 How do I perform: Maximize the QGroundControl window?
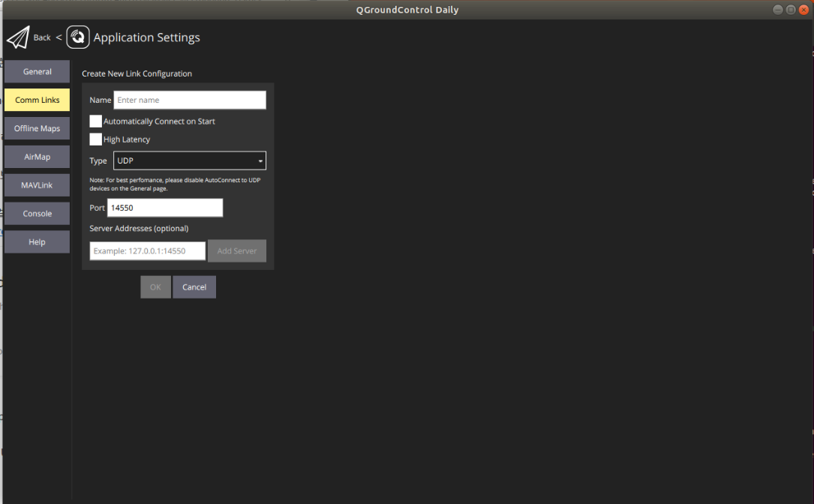(x=791, y=10)
